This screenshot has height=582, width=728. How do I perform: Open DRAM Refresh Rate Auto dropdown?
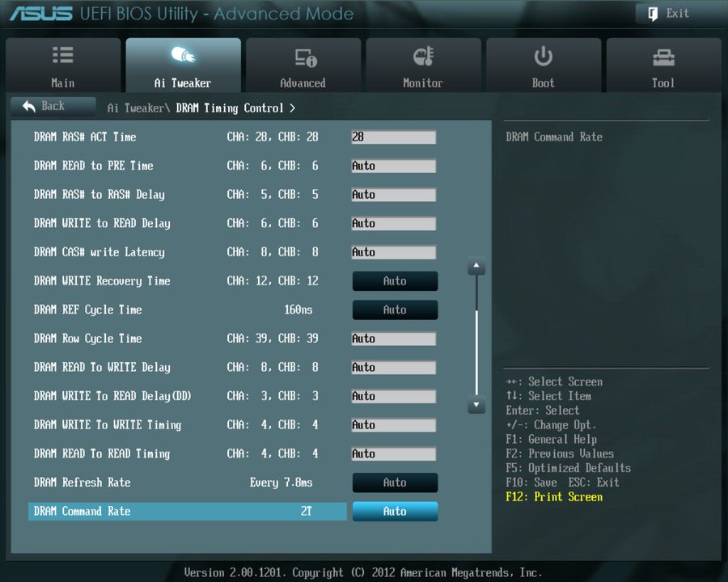point(395,483)
